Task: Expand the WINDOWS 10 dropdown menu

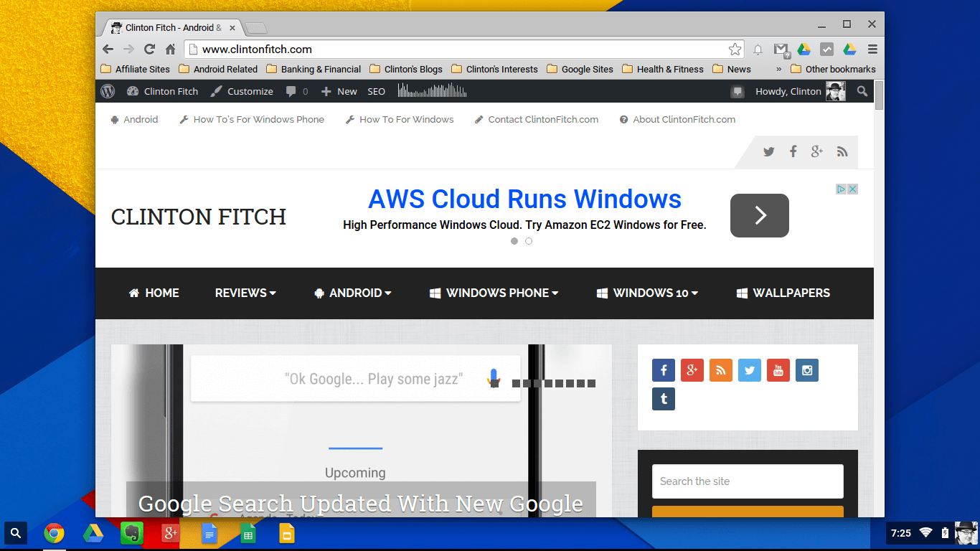Action: pyautogui.click(x=648, y=293)
